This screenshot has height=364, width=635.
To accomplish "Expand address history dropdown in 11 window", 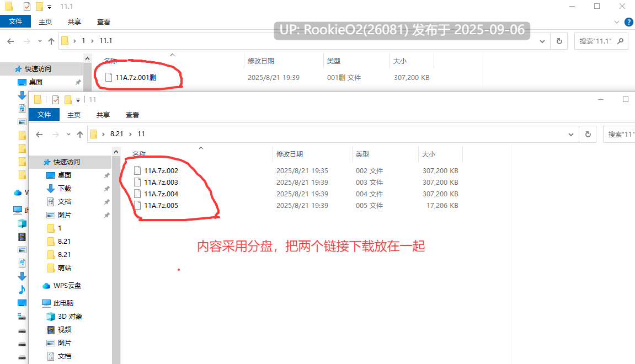I will point(571,135).
